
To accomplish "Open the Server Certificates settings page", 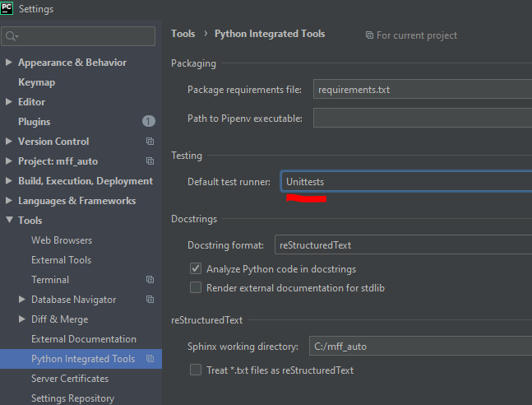I will 70,379.
